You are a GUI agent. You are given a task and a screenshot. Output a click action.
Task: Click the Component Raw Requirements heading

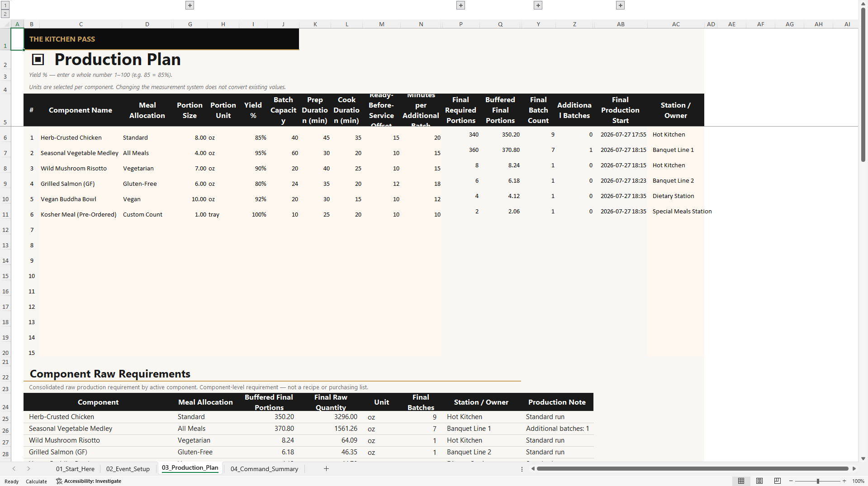click(x=110, y=373)
